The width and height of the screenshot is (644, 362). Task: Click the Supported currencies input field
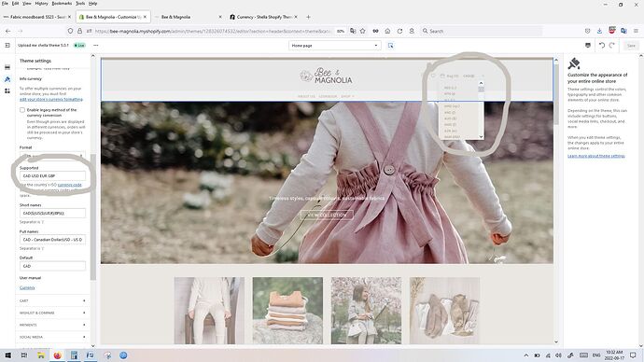pos(52,175)
